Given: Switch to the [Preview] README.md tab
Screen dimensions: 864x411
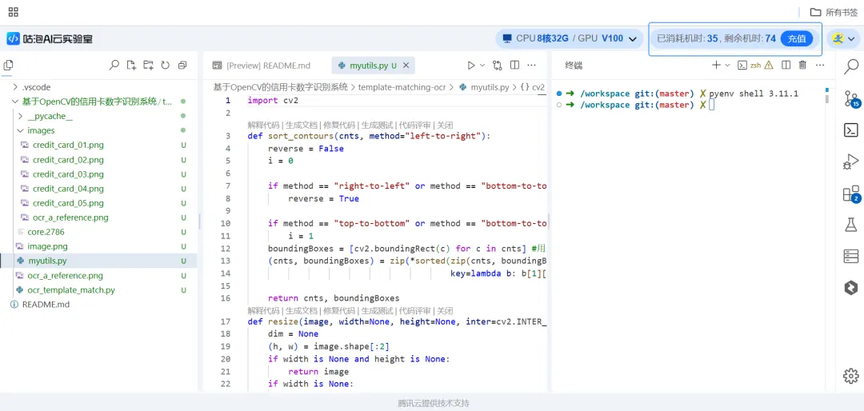Looking at the screenshot, I should [266, 65].
